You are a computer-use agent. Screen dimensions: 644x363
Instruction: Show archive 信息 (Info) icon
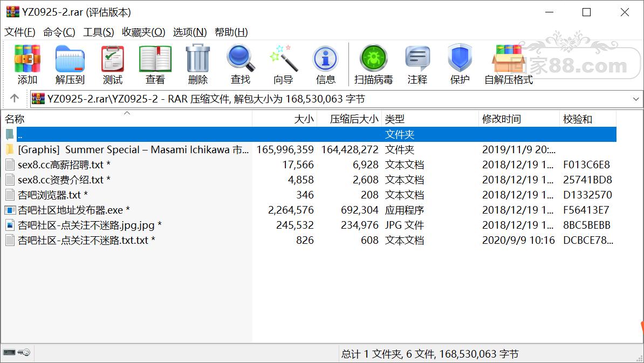[325, 64]
